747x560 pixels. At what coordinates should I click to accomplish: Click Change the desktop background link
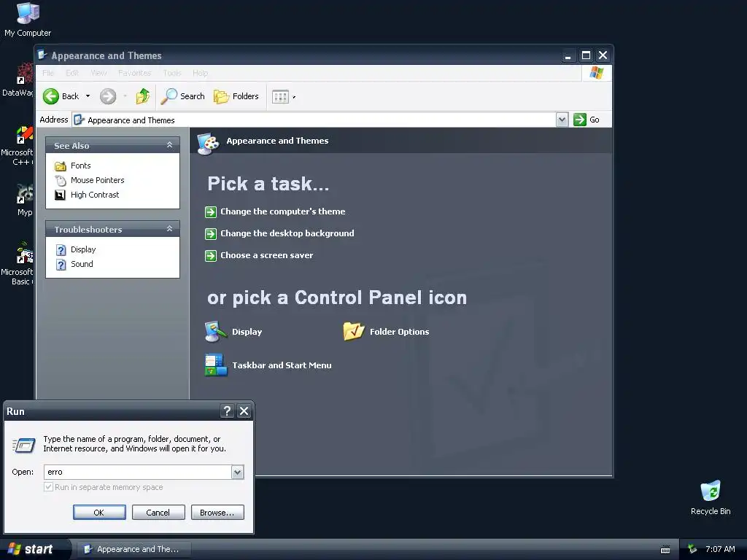(287, 233)
